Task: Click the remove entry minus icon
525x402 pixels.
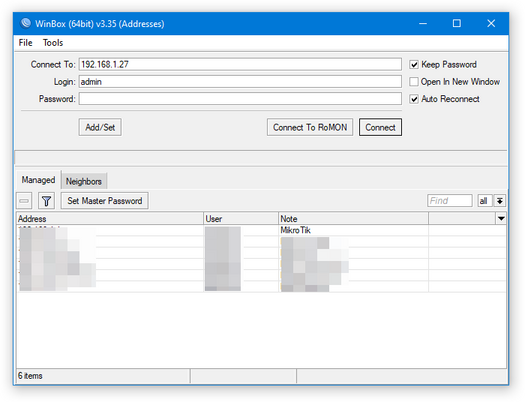Action: 24,201
